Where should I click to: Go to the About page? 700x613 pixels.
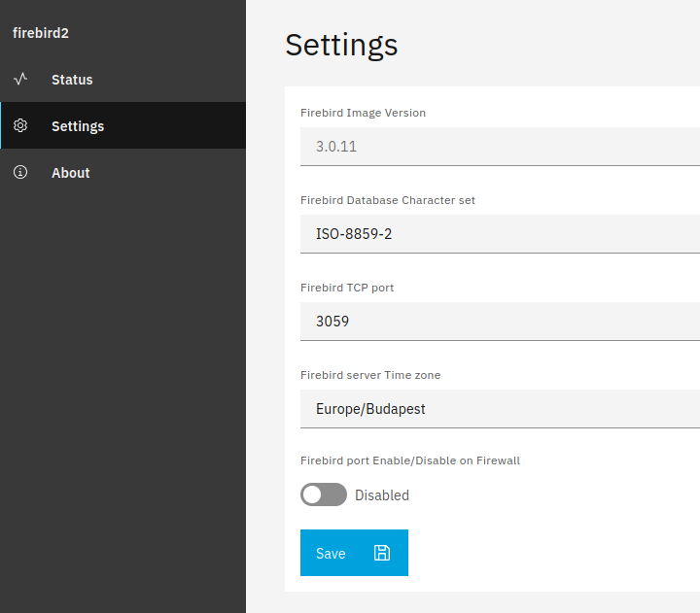click(x=71, y=173)
